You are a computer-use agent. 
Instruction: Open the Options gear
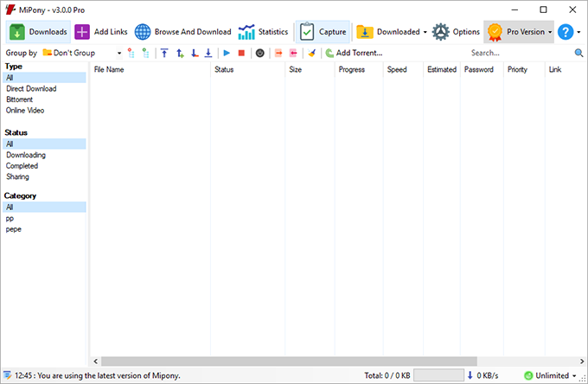[456, 32]
